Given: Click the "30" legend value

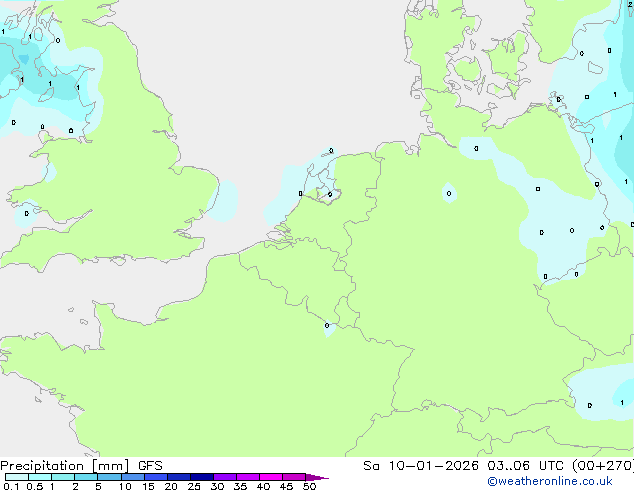Looking at the screenshot, I should 217,486.
